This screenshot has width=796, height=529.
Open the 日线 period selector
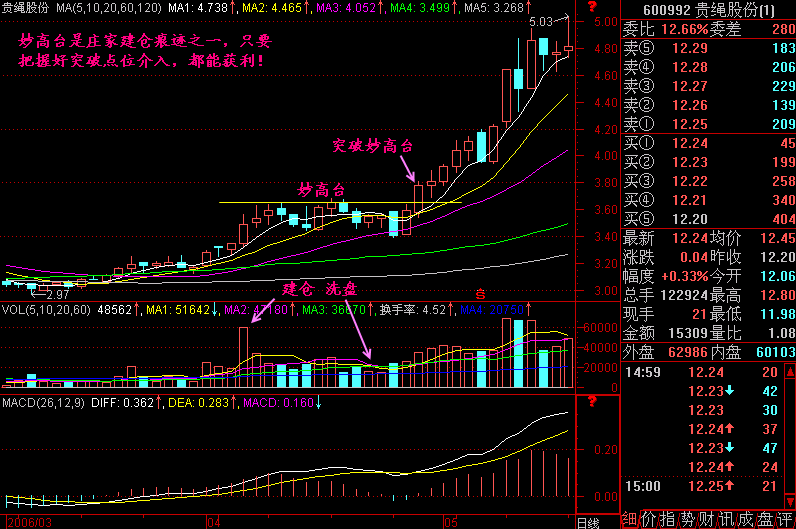(x=589, y=522)
